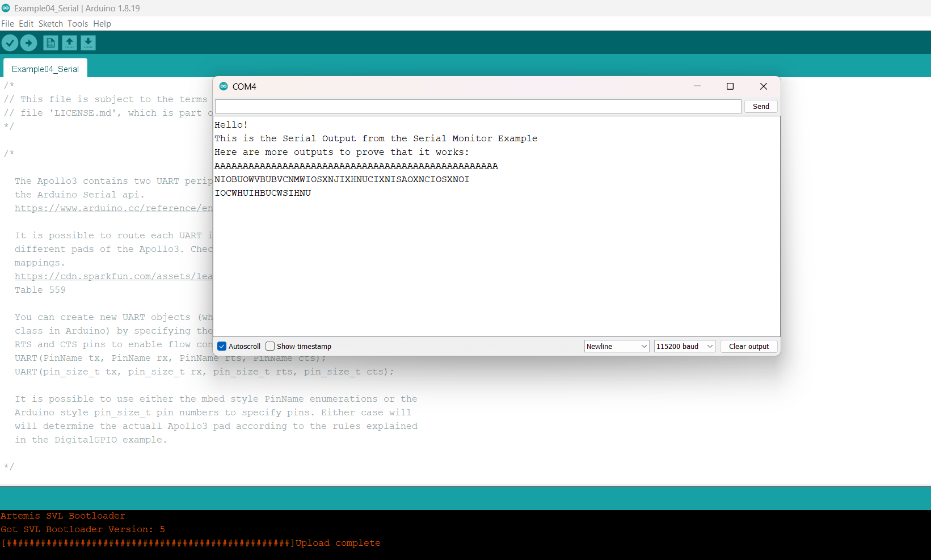Click the 'This is the Serial Output' line
Viewport: 931px width, 560px height.
[x=376, y=138]
